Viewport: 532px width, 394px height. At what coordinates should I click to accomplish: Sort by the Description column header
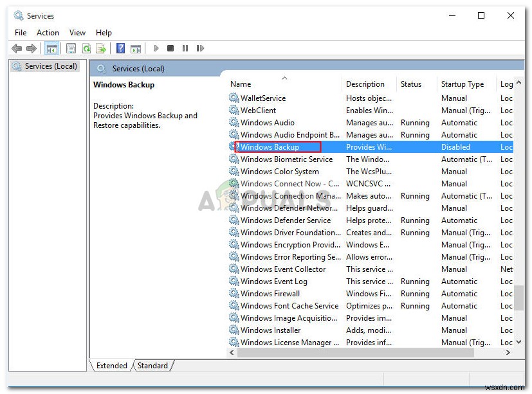click(369, 84)
